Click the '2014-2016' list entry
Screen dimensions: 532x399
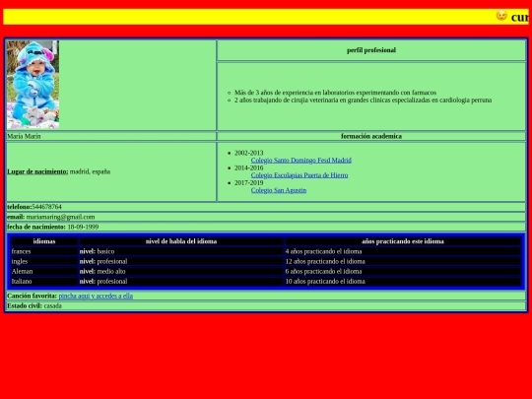[x=248, y=167]
